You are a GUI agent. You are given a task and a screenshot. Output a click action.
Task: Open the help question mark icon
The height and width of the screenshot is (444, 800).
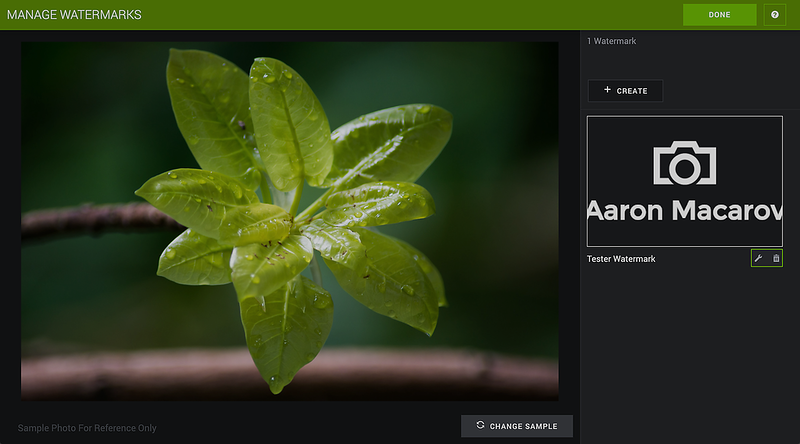pos(774,15)
